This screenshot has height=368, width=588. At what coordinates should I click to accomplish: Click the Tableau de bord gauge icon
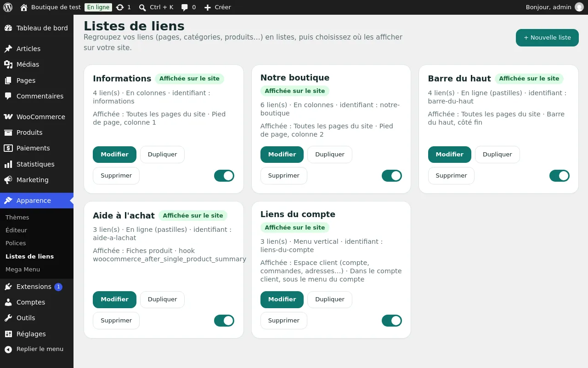coord(8,28)
